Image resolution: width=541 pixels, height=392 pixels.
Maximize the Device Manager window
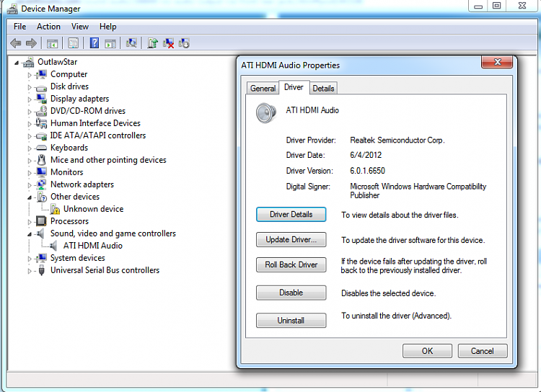click(x=496, y=6)
